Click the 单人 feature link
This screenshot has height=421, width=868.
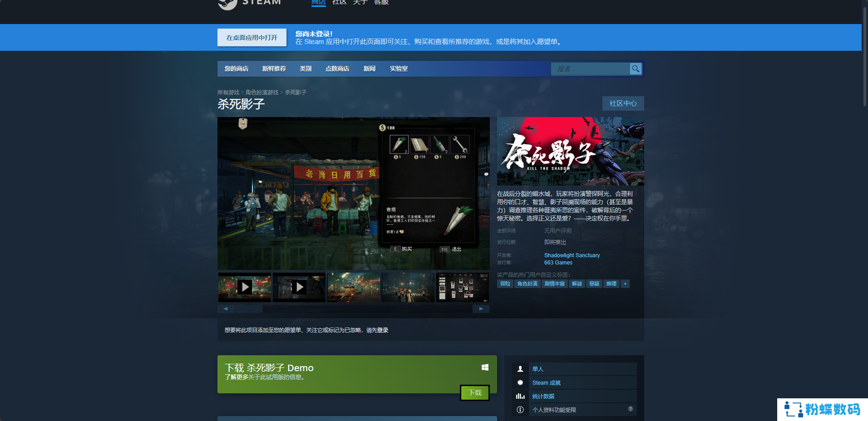pyautogui.click(x=538, y=369)
